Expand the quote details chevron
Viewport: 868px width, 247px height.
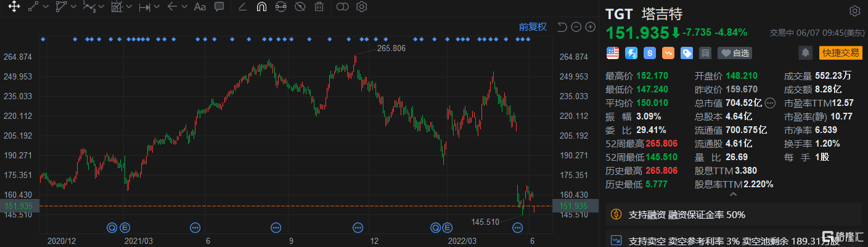point(734,195)
